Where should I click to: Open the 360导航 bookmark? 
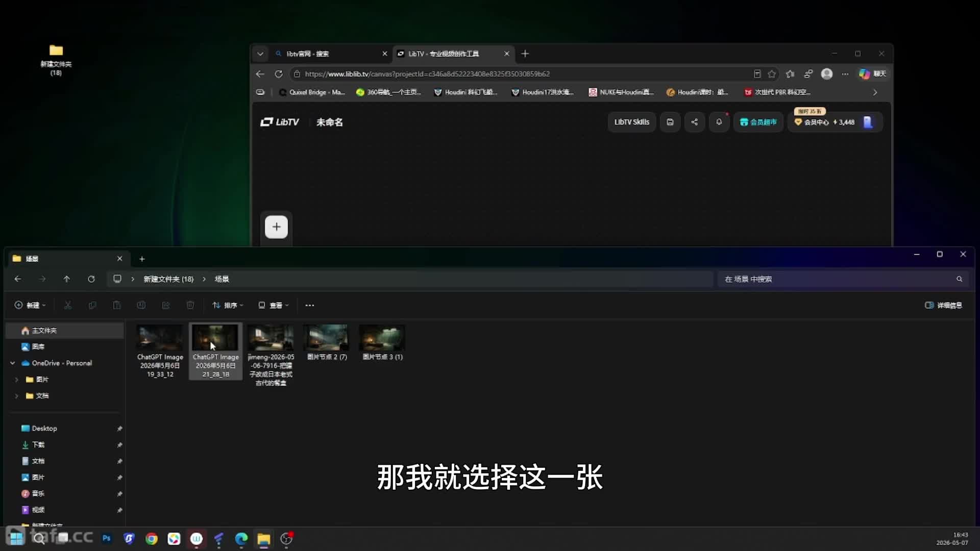388,92
